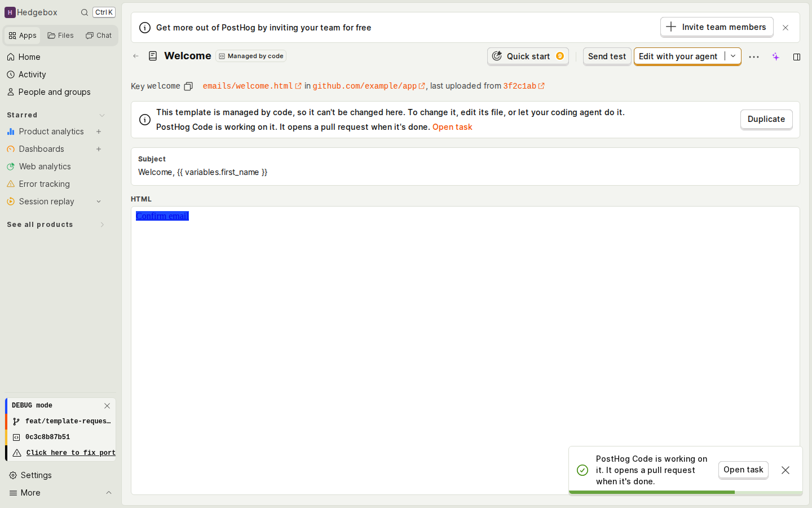Click the warning icon in the debug panel
Viewport: 812px width, 508px height.
pyautogui.click(x=17, y=453)
